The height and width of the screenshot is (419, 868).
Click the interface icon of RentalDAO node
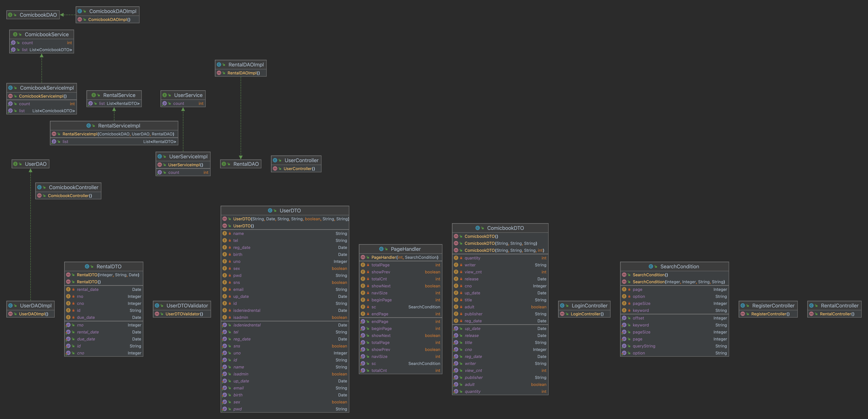coord(224,164)
